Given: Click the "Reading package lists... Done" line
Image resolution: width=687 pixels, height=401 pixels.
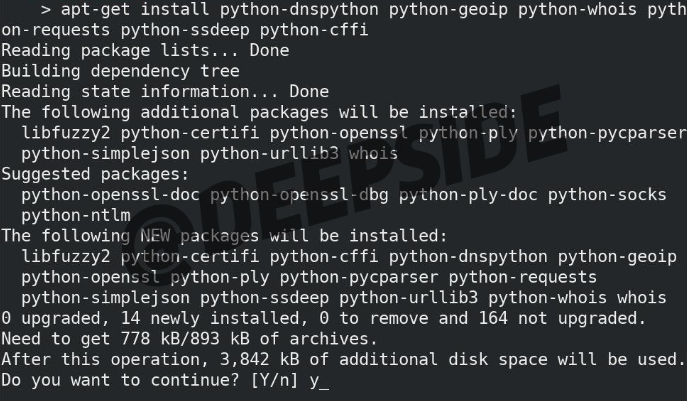Looking at the screenshot, I should coord(145,50).
